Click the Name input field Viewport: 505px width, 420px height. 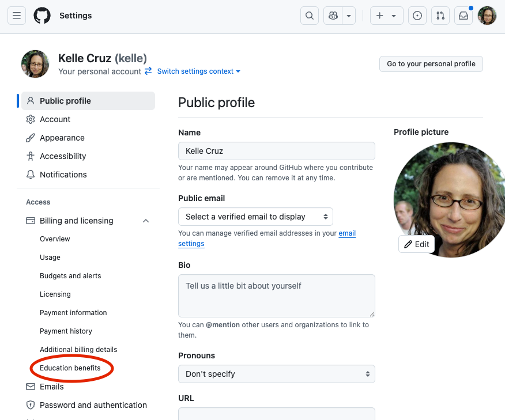(x=277, y=151)
